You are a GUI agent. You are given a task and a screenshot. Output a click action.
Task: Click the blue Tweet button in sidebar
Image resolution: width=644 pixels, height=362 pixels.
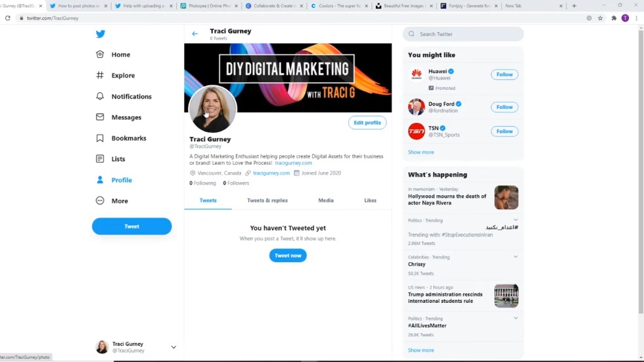pos(132,226)
